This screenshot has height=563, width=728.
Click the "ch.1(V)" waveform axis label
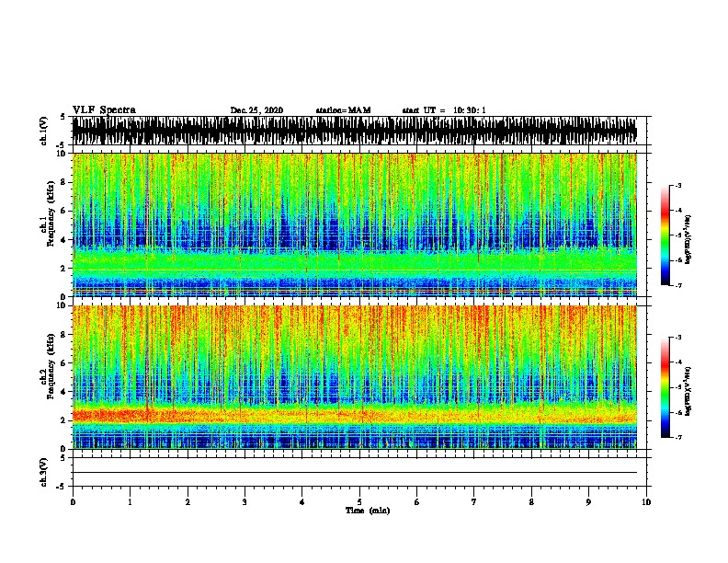(43, 131)
